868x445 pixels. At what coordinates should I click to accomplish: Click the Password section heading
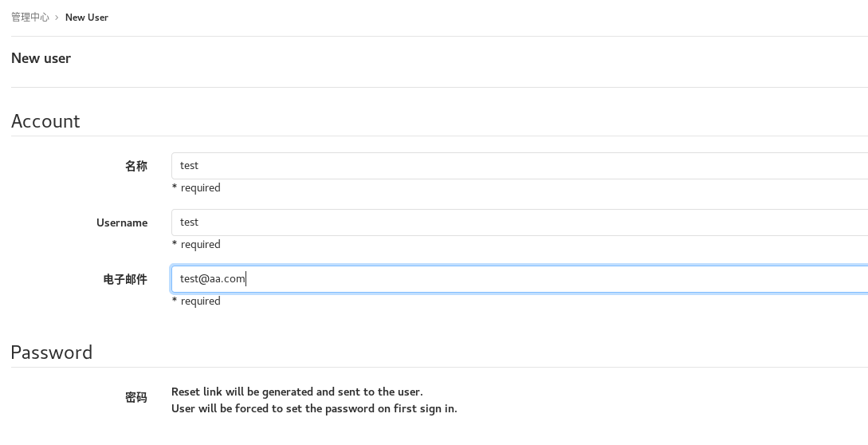[x=52, y=352]
